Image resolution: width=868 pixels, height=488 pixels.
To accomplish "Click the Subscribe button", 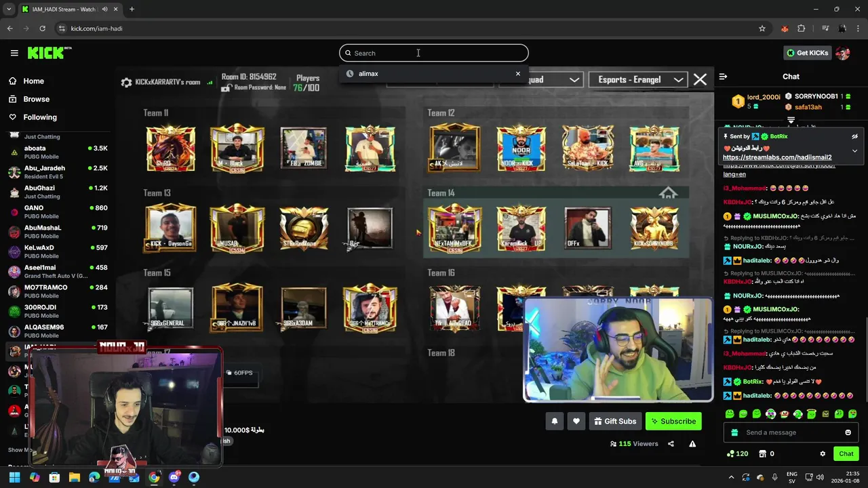I will (x=673, y=421).
